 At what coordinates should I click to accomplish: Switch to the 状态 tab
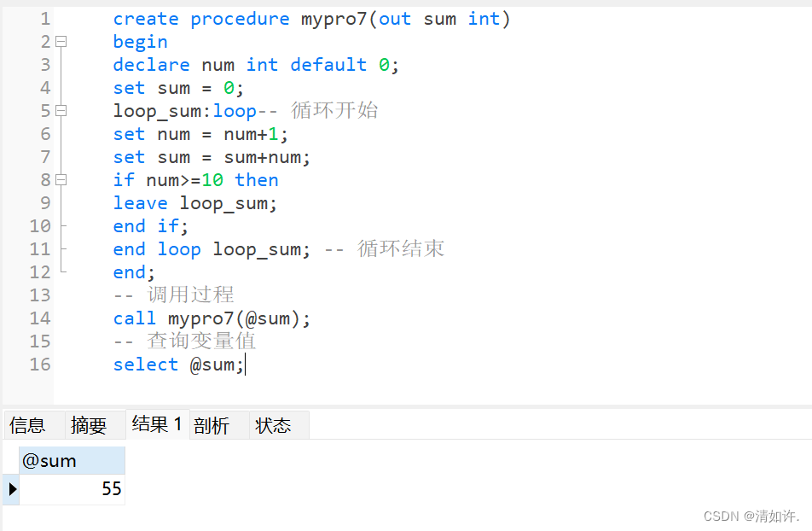tap(275, 424)
